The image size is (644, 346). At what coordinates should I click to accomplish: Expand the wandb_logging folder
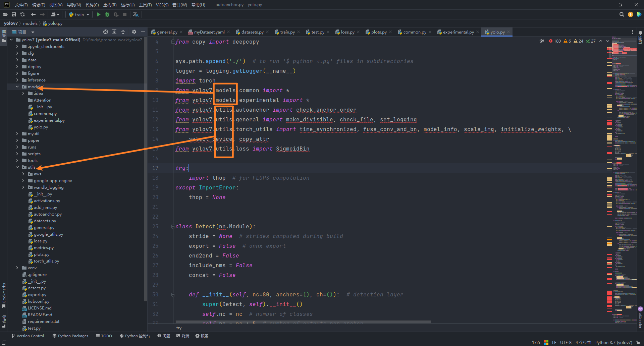click(23, 187)
